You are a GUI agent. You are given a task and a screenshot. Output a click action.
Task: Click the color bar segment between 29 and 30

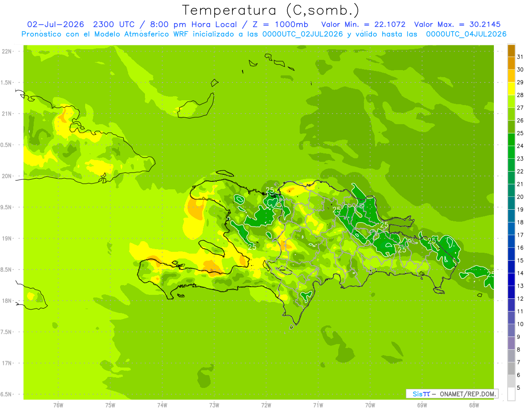pos(511,76)
